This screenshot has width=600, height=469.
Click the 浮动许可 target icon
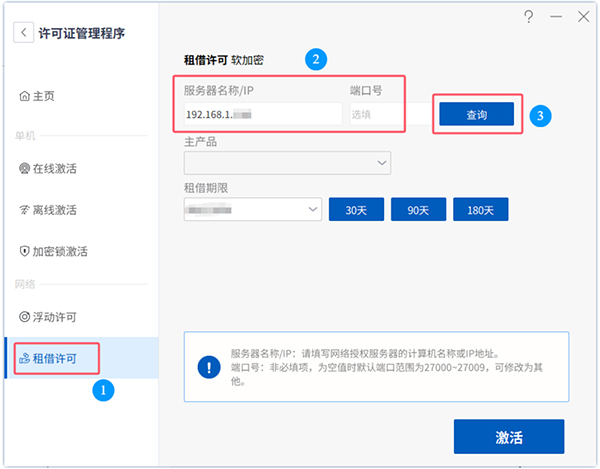click(x=24, y=317)
